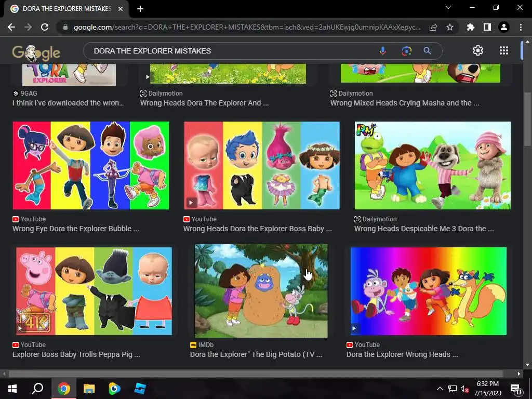Click the lock site info icon
532x399 pixels.
click(x=65, y=27)
